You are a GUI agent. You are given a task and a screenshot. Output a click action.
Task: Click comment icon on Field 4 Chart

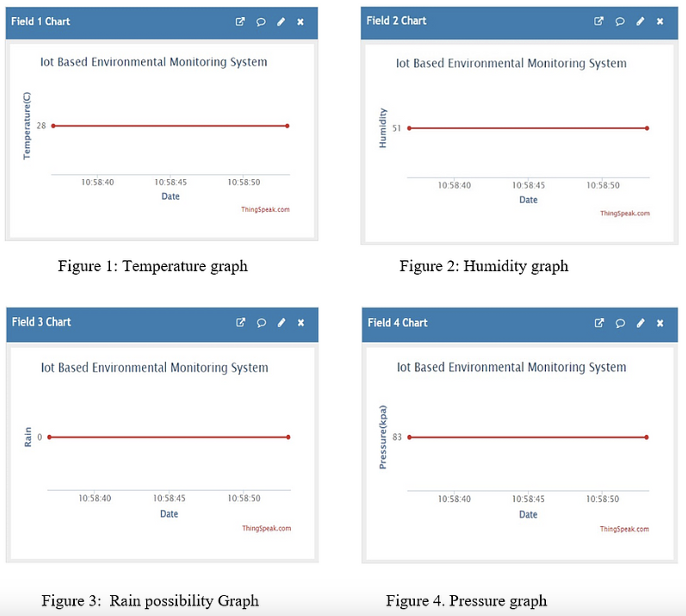click(620, 323)
